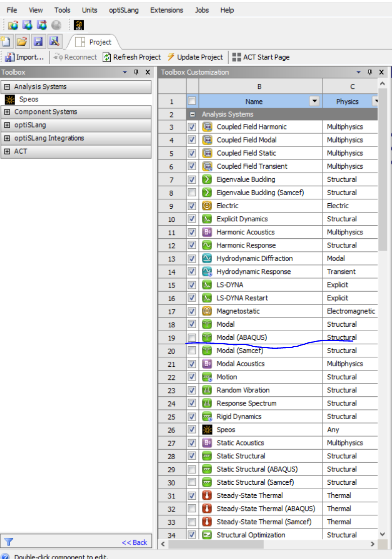
Task: Enable Eigenvalue Buckling (Samcef) checkbox
Action: pos(192,193)
